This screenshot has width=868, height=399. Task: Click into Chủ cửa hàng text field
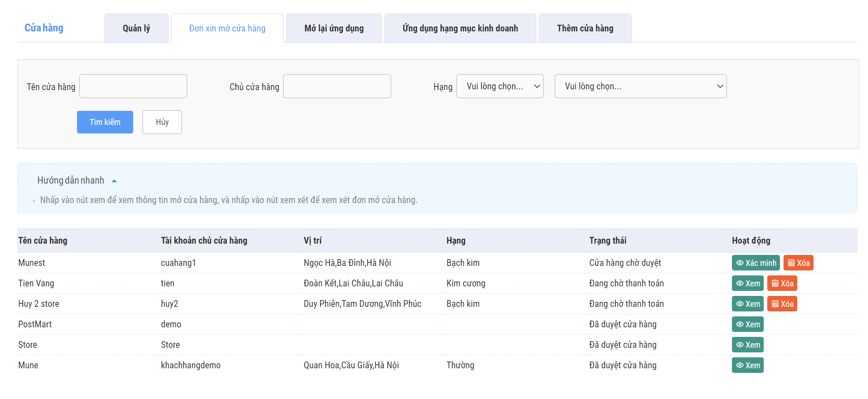click(x=336, y=86)
